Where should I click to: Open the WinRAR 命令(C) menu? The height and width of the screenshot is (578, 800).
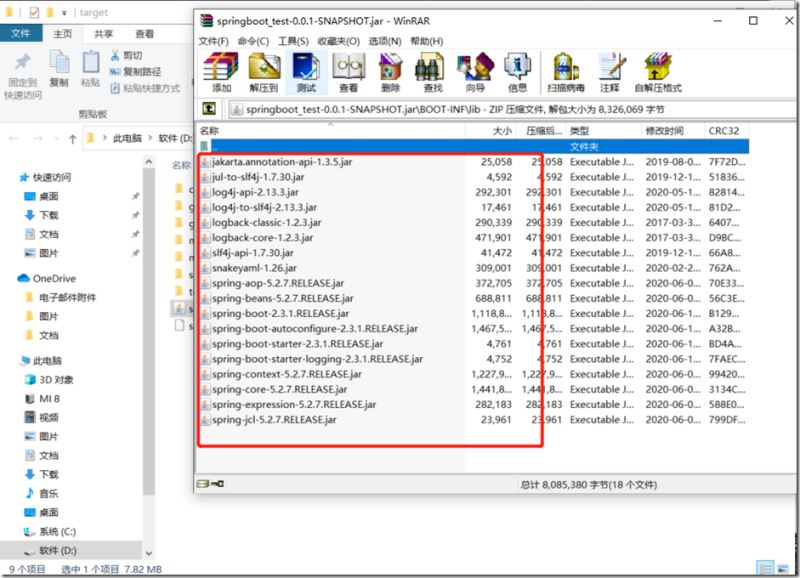pyautogui.click(x=253, y=41)
